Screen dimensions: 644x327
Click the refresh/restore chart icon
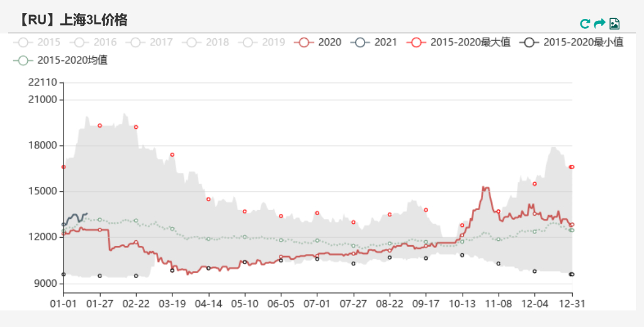[585, 24]
